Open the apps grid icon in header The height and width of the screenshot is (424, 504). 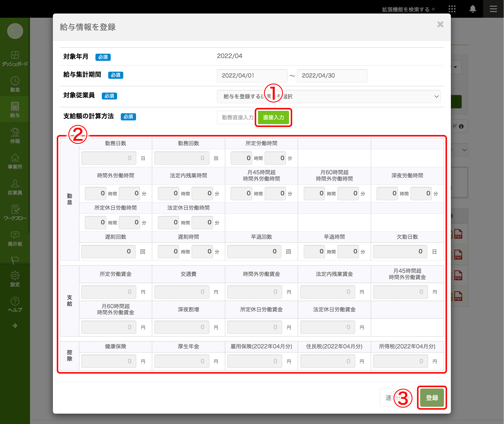(x=452, y=9)
